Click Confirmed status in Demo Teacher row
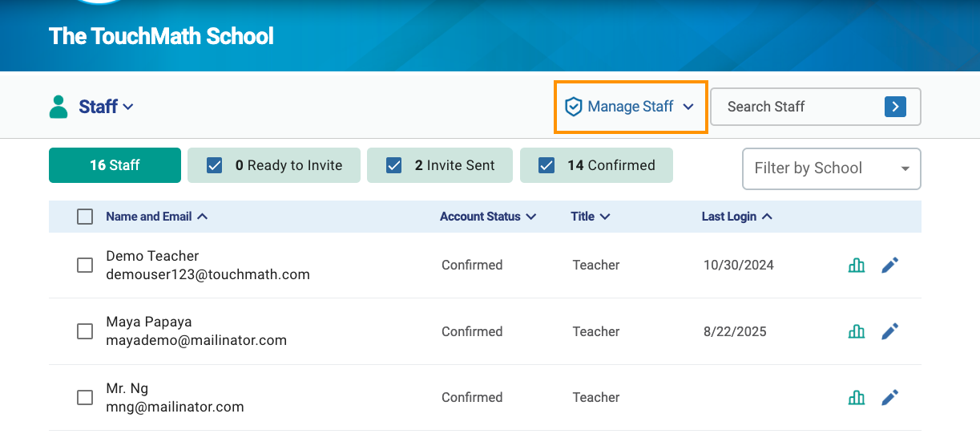This screenshot has height=434, width=980. (472, 265)
